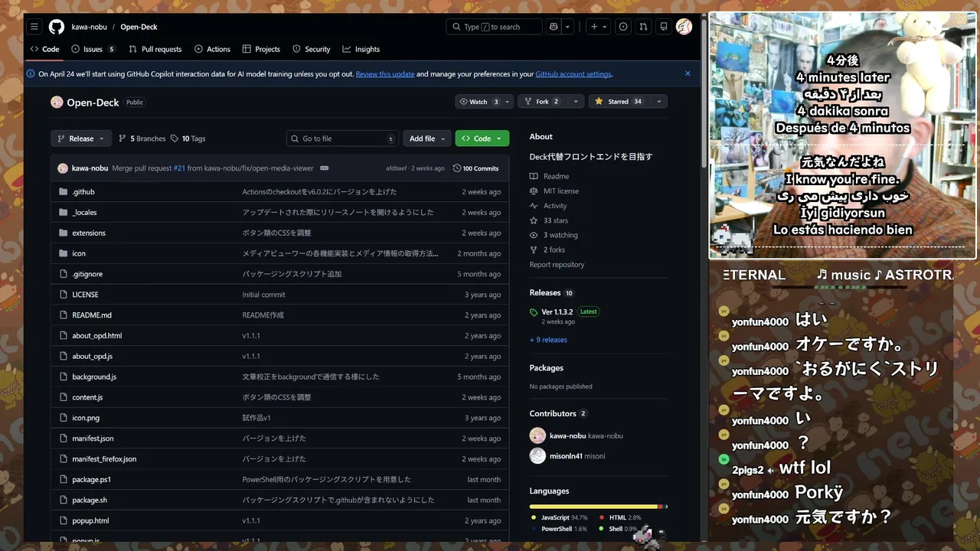This screenshot has height=551, width=980.
Task: Focus the Go to file field
Action: 343,139
